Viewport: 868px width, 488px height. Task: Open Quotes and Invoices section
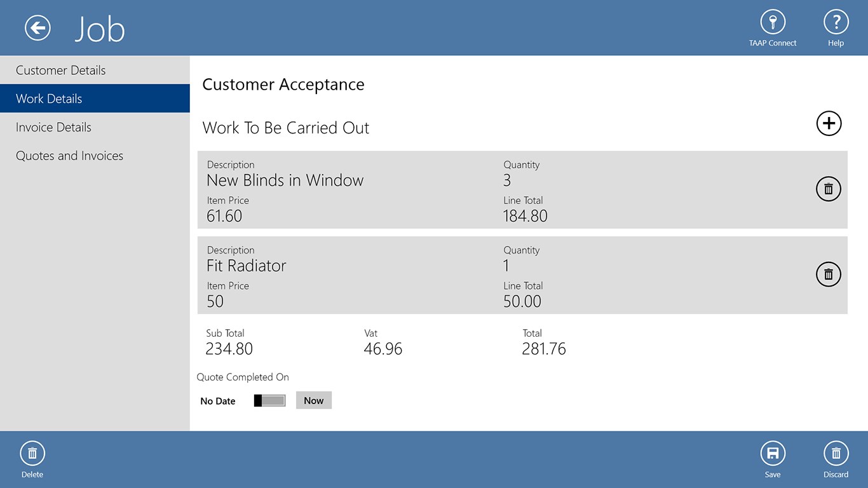click(69, 156)
